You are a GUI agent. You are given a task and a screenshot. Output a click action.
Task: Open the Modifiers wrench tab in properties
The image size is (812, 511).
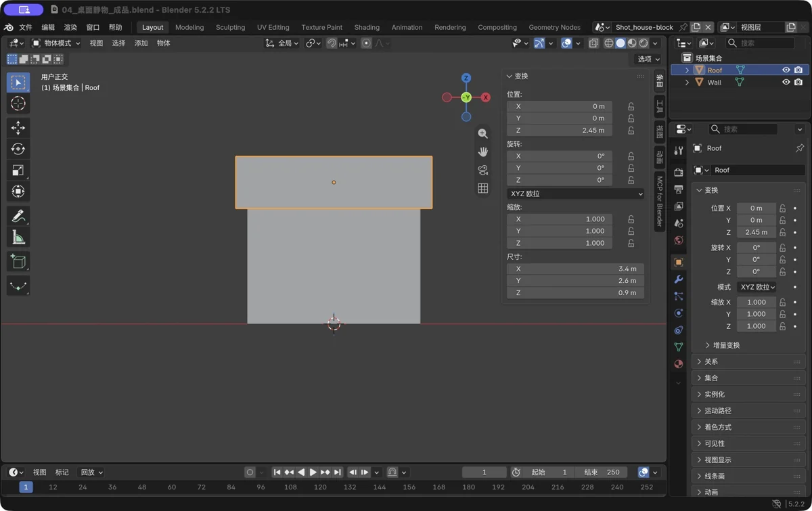(679, 280)
